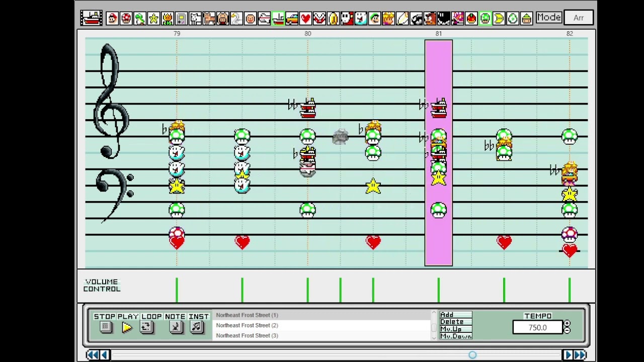
Task: Select the Coin instrument icon
Action: (x=333, y=18)
